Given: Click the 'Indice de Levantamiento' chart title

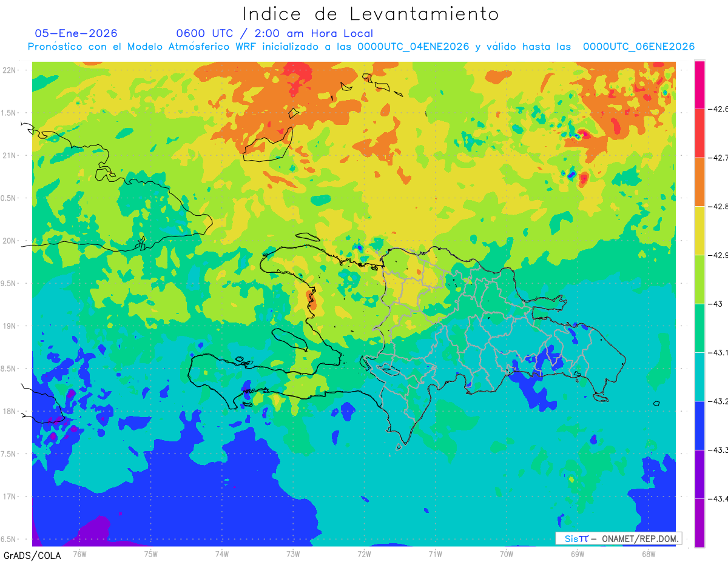Looking at the screenshot, I should (x=371, y=14).
